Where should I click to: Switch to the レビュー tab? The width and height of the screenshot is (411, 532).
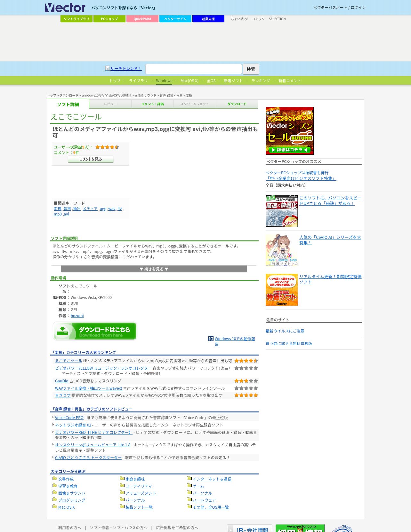[x=110, y=104]
